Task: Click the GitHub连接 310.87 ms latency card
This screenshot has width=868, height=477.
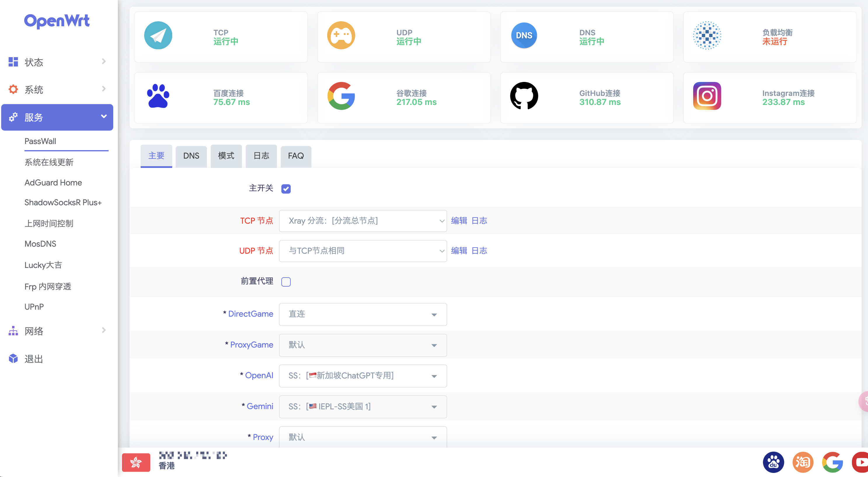Action: pos(587,98)
